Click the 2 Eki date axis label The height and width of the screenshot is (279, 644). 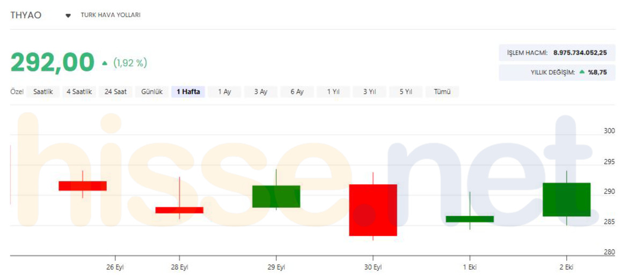click(x=566, y=267)
